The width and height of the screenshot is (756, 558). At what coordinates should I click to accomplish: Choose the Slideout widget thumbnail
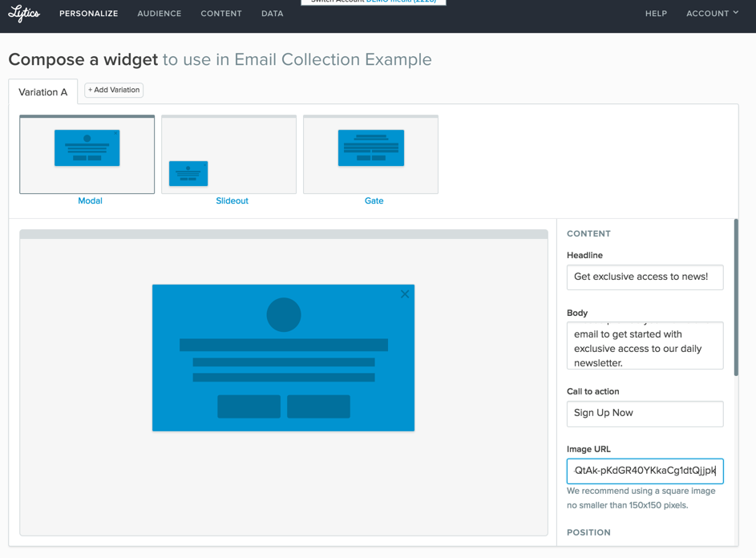[x=229, y=154]
